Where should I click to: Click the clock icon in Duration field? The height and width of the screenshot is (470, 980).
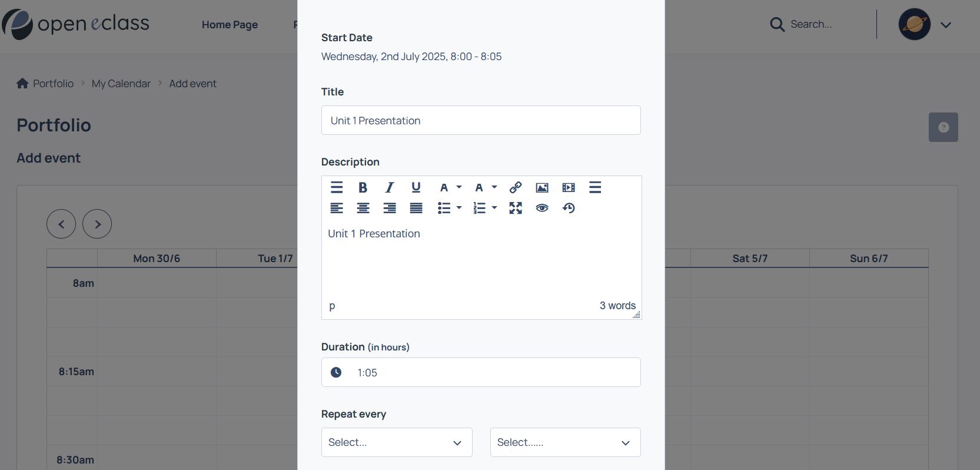[336, 372]
